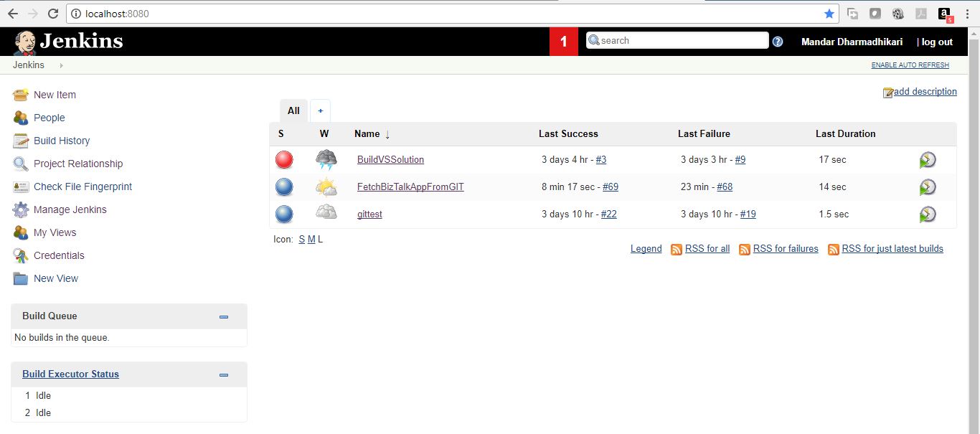The width and height of the screenshot is (980, 434).
Task: Open the FetchBizTalkAppFromGIT job
Action: (410, 187)
